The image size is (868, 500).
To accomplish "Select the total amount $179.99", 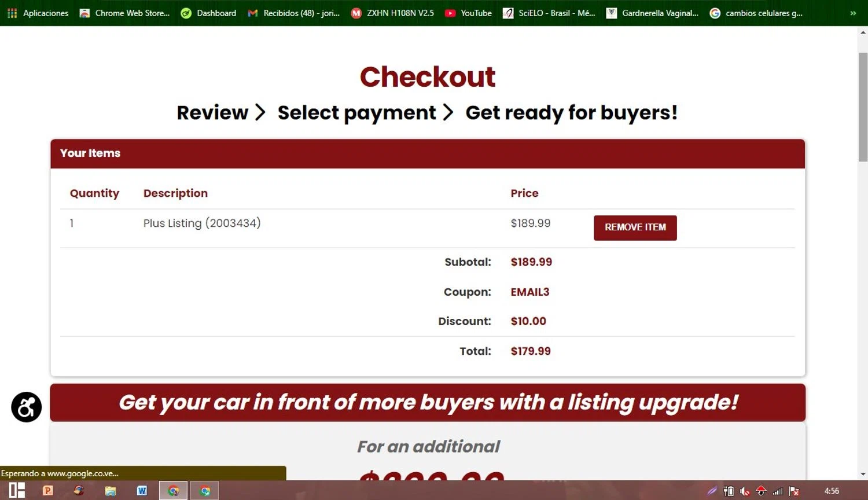I will [531, 351].
